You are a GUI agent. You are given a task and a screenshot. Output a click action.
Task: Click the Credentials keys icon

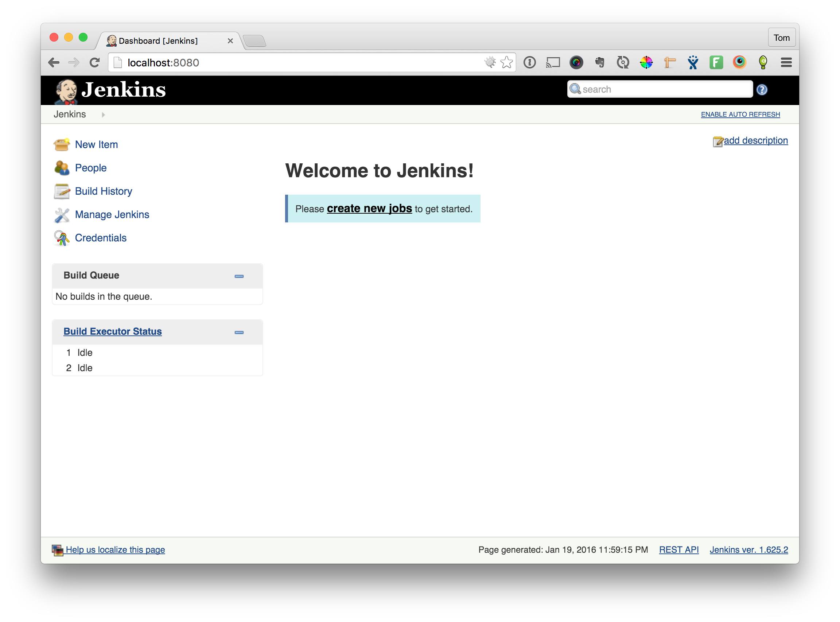(61, 238)
